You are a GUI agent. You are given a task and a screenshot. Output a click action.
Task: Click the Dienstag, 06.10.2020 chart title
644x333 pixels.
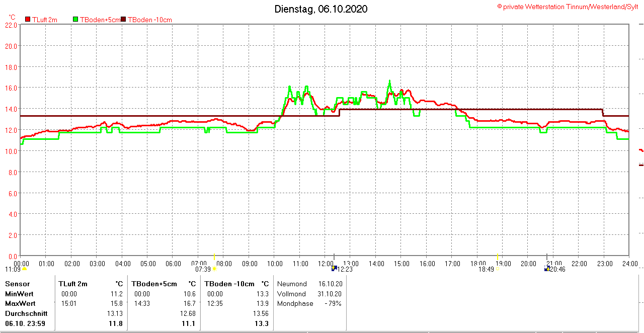pos(321,9)
